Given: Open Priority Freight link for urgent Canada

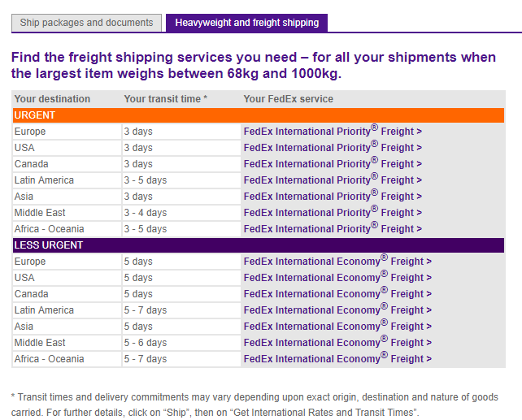Looking at the screenshot, I should pyautogui.click(x=333, y=164).
